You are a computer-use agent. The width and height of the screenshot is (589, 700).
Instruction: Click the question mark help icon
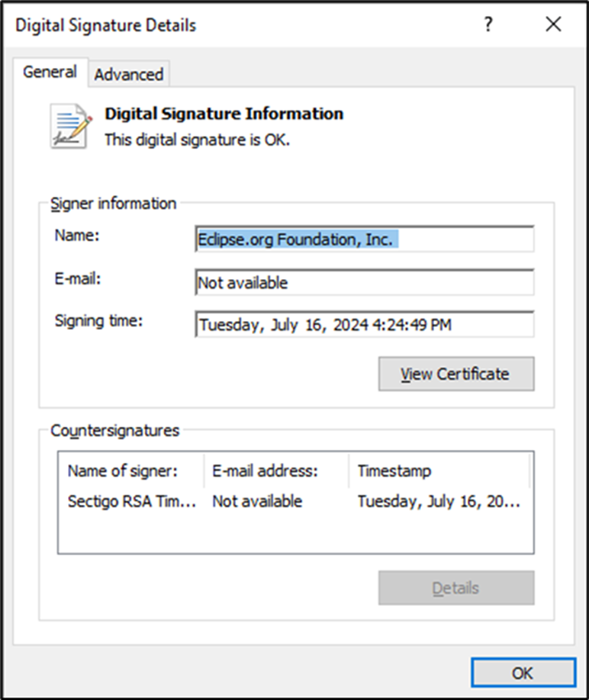tap(488, 24)
